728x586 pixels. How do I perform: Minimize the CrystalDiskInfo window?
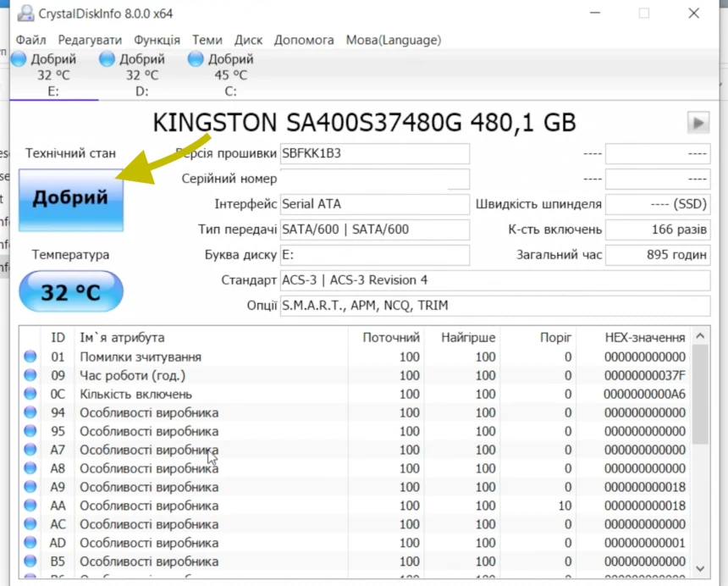pos(595,13)
